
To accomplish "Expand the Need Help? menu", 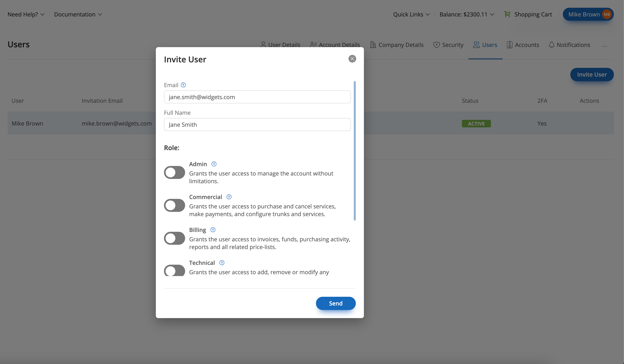I will click(x=26, y=14).
